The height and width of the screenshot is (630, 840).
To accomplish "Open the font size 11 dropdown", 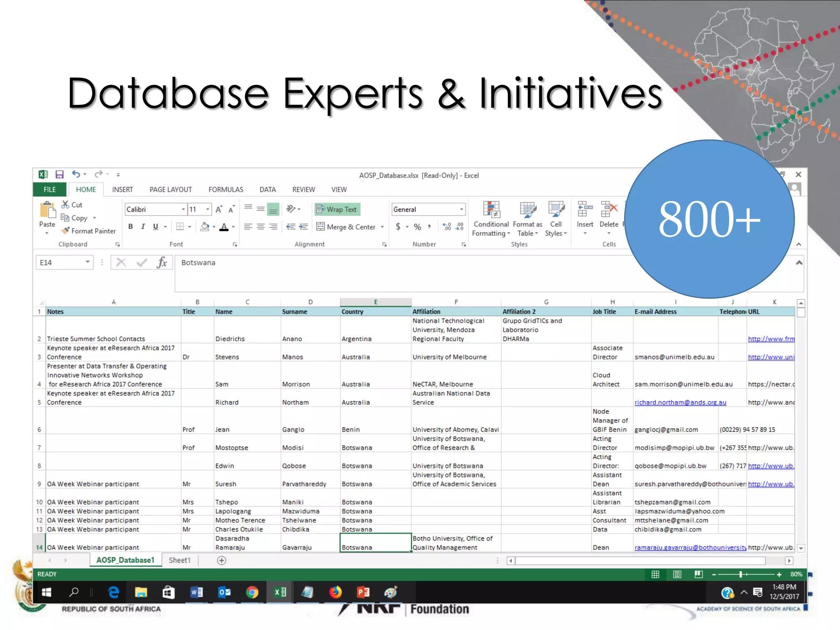I will [208, 210].
